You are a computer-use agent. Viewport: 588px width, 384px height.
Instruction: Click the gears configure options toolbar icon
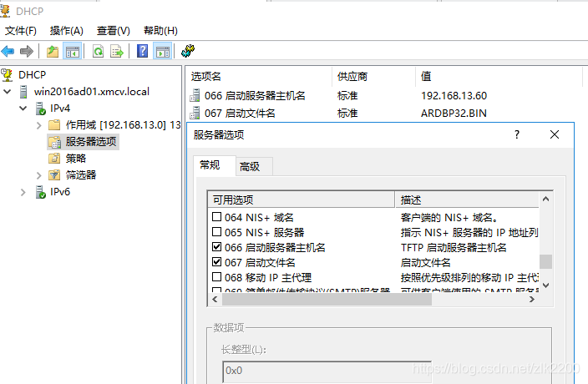[188, 51]
